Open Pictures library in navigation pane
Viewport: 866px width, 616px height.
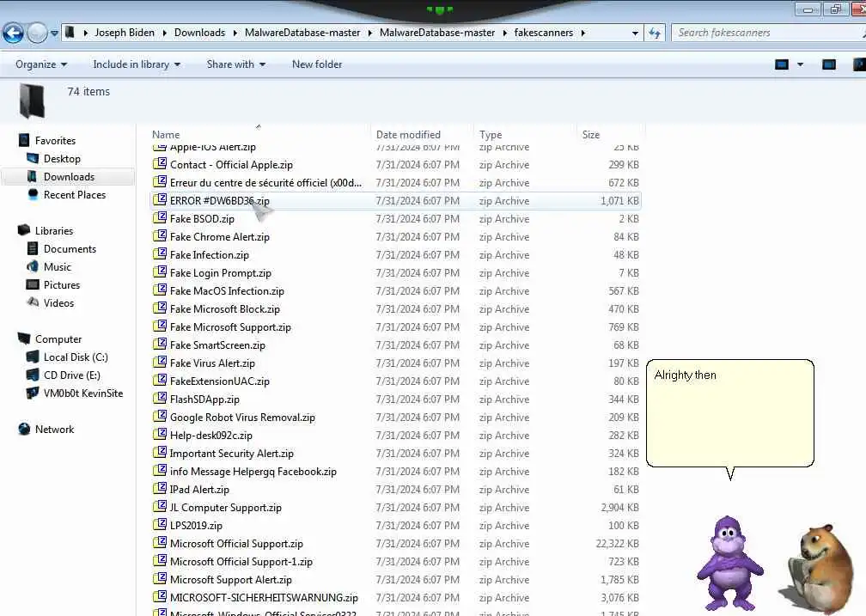pos(62,284)
